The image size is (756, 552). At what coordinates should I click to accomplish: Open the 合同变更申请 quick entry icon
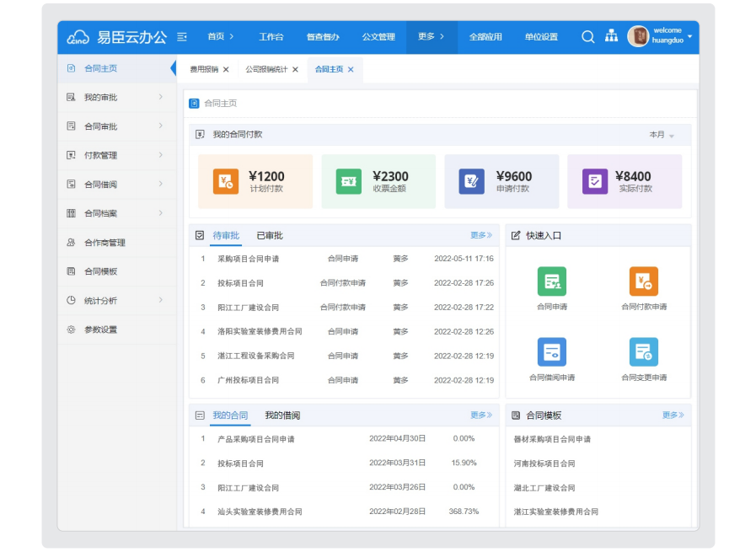(x=644, y=352)
